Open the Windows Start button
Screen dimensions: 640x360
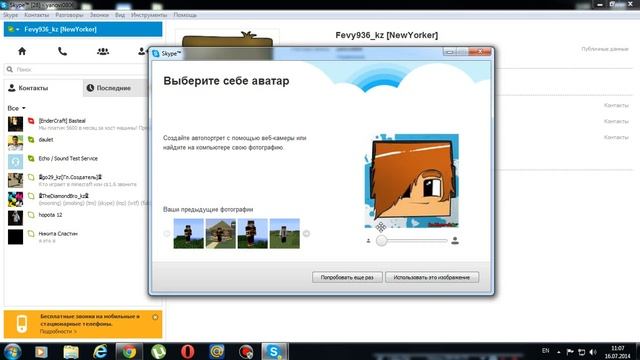point(12,351)
